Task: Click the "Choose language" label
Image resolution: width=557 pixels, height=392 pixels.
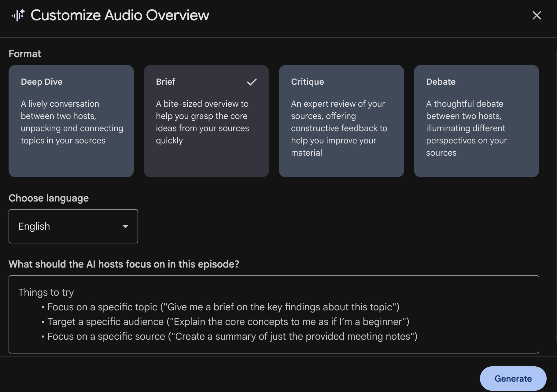Action: pos(49,198)
